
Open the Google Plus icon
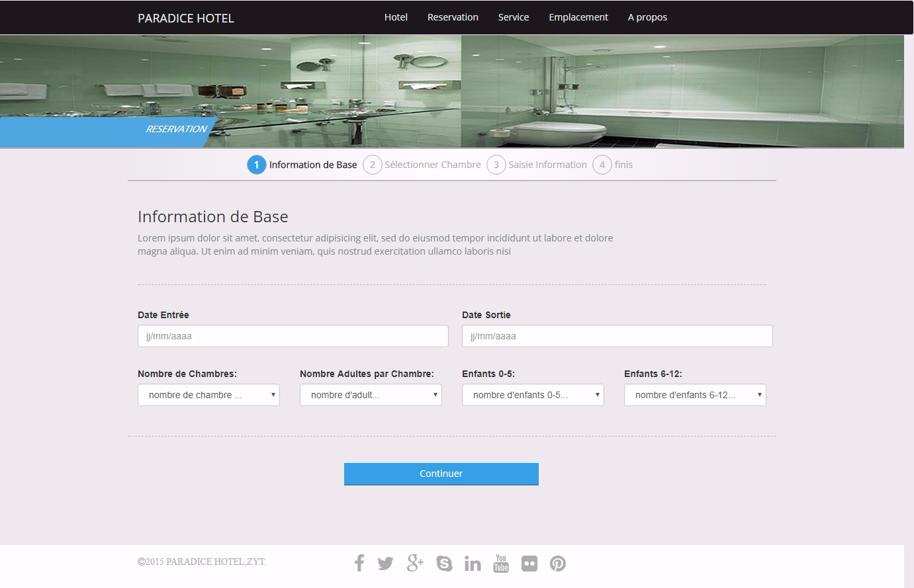coord(415,563)
